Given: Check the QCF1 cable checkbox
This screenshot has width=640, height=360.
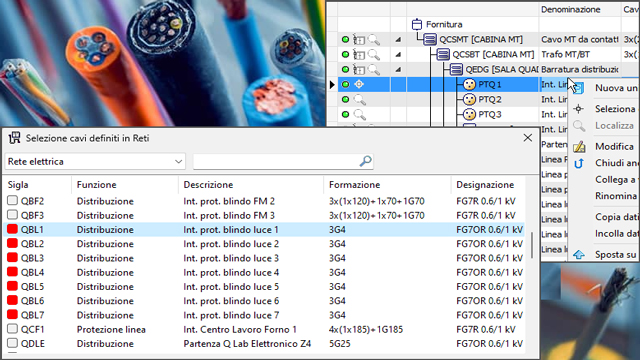Looking at the screenshot, I should 12,329.
